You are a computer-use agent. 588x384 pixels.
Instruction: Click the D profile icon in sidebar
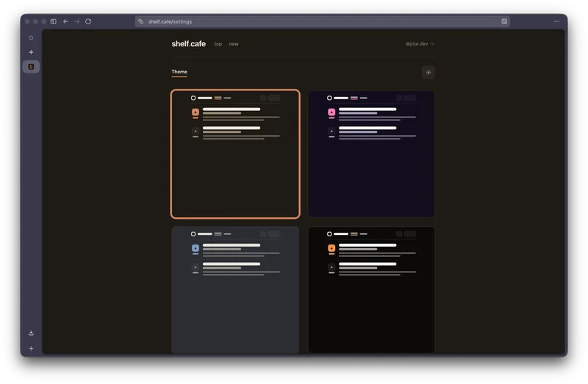tap(31, 38)
